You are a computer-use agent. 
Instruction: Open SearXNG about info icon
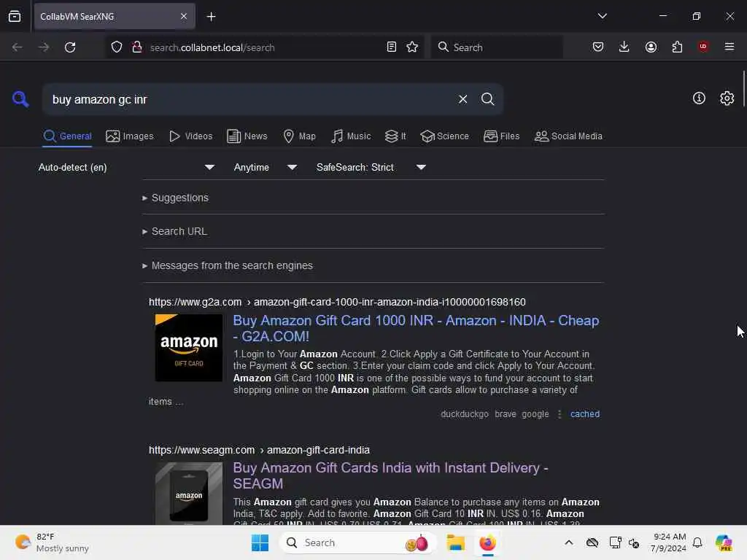point(699,98)
